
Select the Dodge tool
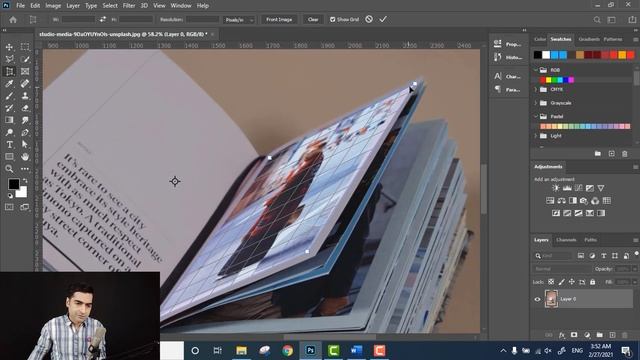(9, 132)
